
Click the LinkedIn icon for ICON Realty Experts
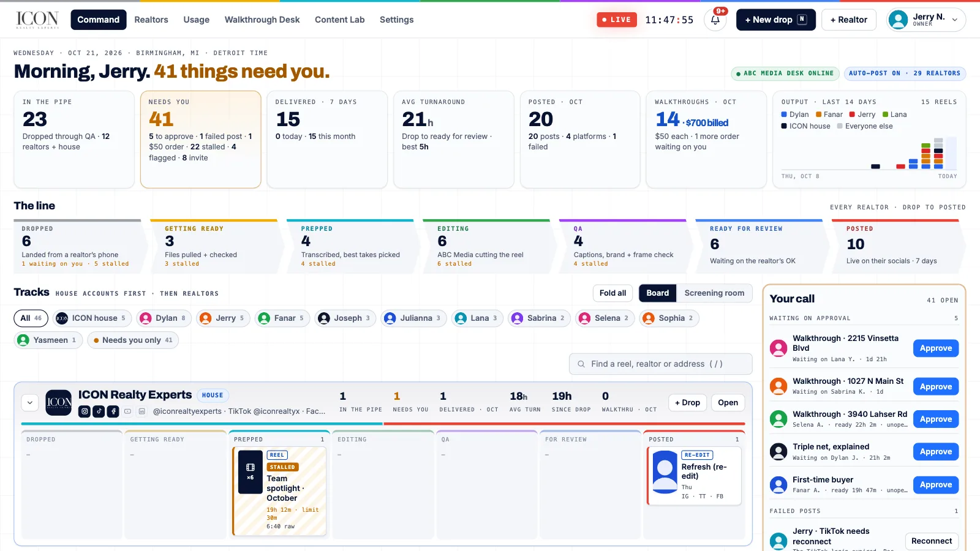(141, 411)
